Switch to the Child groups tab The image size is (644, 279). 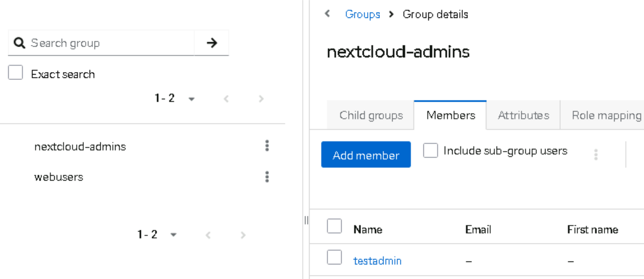(x=371, y=115)
